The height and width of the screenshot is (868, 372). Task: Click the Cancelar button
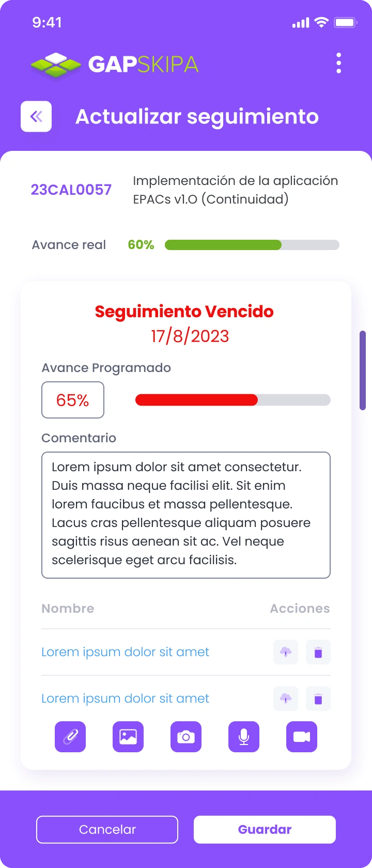coord(107,829)
